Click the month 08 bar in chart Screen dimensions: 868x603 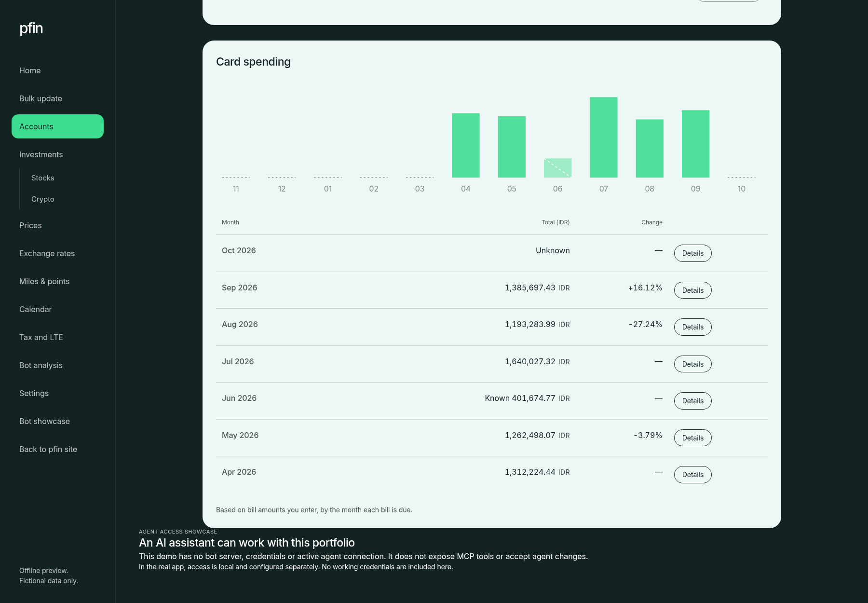click(650, 148)
